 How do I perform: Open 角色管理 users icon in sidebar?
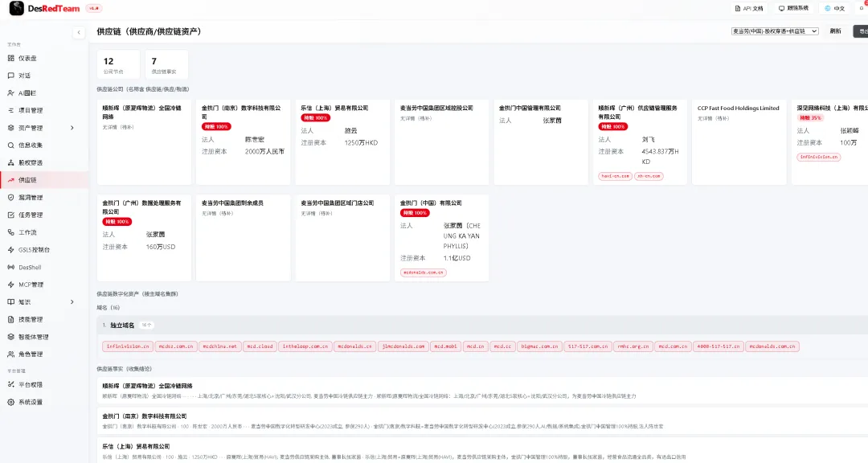[11, 354]
